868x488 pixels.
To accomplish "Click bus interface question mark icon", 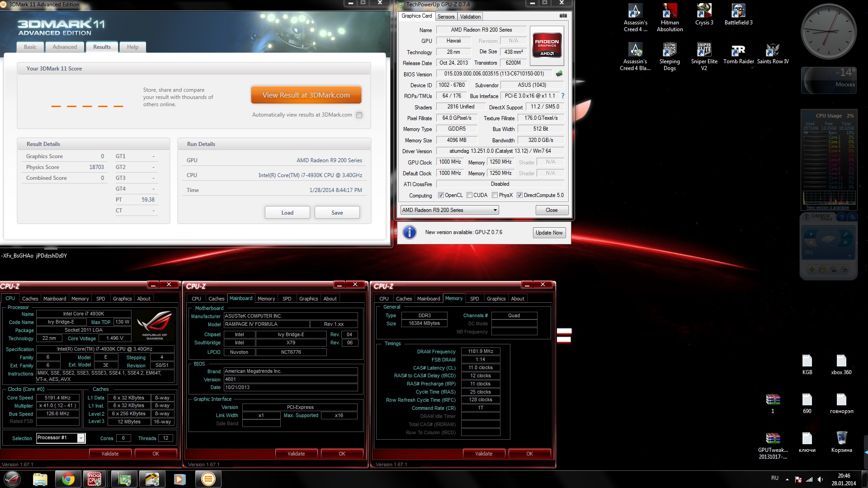I will coord(563,96).
